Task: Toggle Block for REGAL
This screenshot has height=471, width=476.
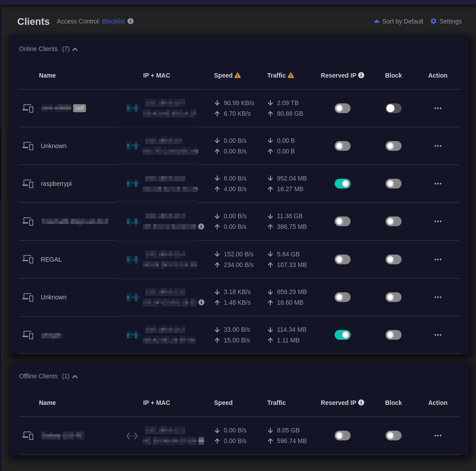Action: pyautogui.click(x=394, y=259)
